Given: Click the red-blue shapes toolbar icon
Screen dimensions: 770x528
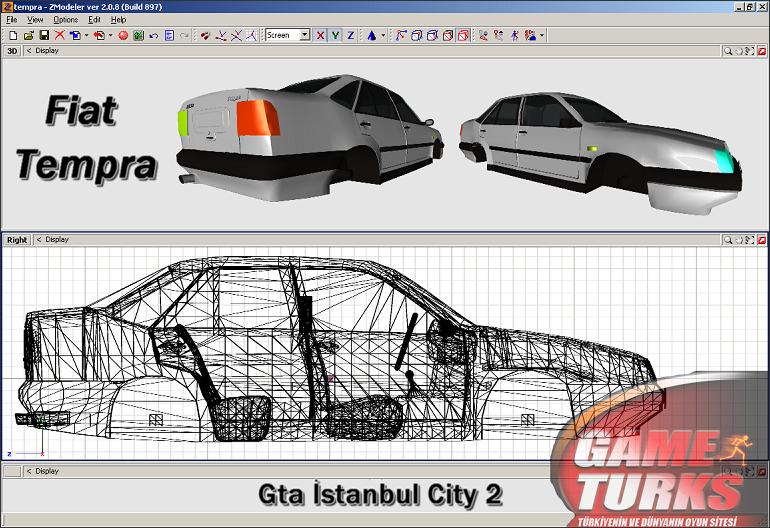Looking at the screenshot, I should (530, 35).
